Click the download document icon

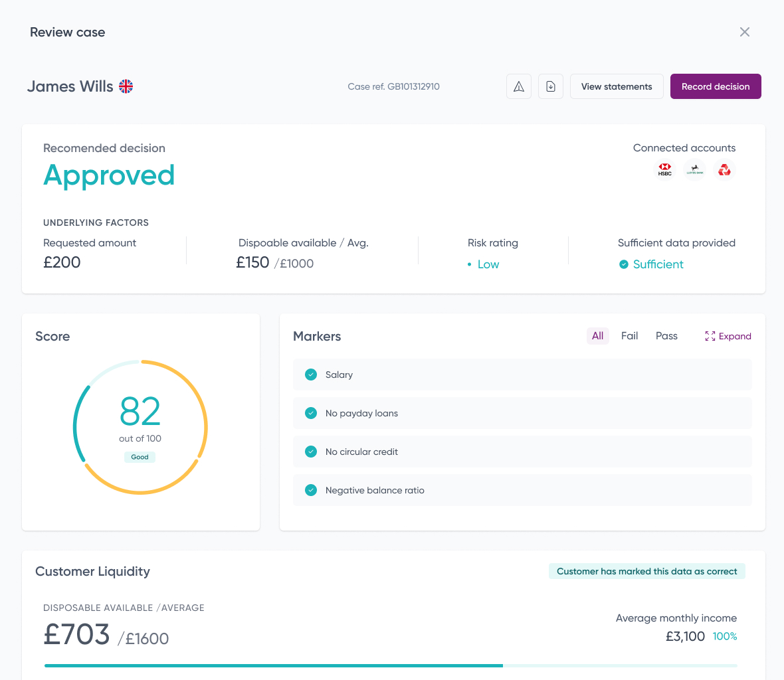pos(551,86)
